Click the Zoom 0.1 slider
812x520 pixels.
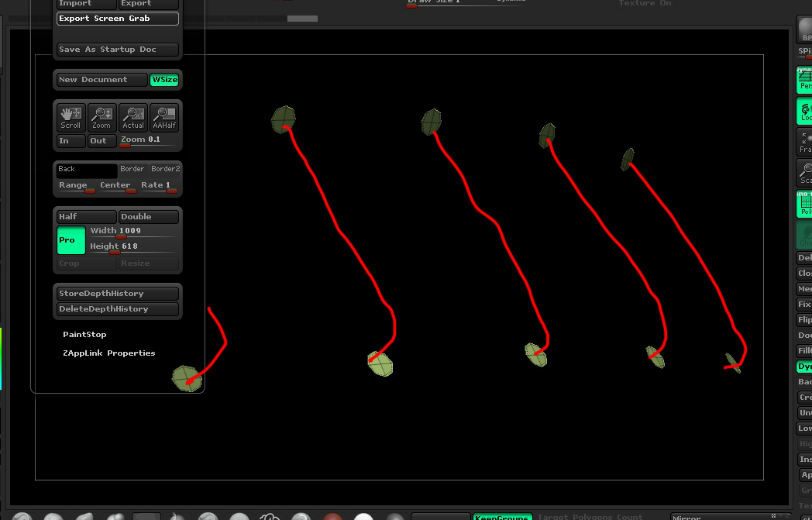[x=149, y=141]
